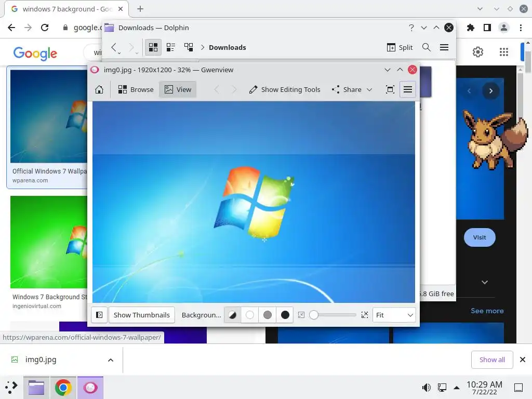
Task: Open Chrome profile avatar
Action: [504, 28]
